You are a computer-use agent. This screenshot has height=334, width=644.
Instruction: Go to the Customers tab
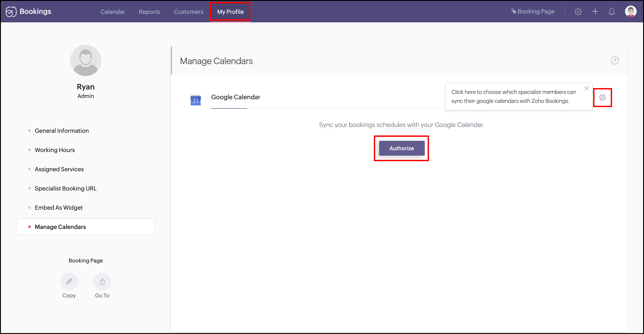(188, 12)
